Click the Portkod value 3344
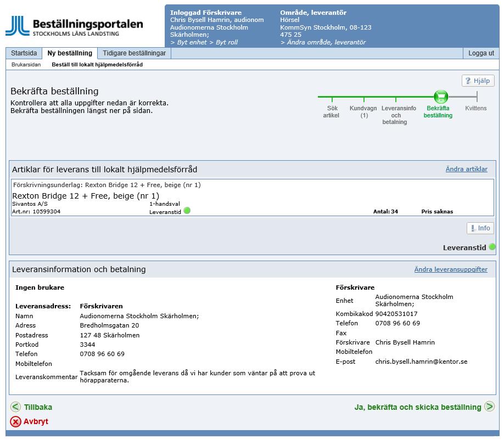Image resolution: width=504 pixels, height=440 pixels. (87, 345)
